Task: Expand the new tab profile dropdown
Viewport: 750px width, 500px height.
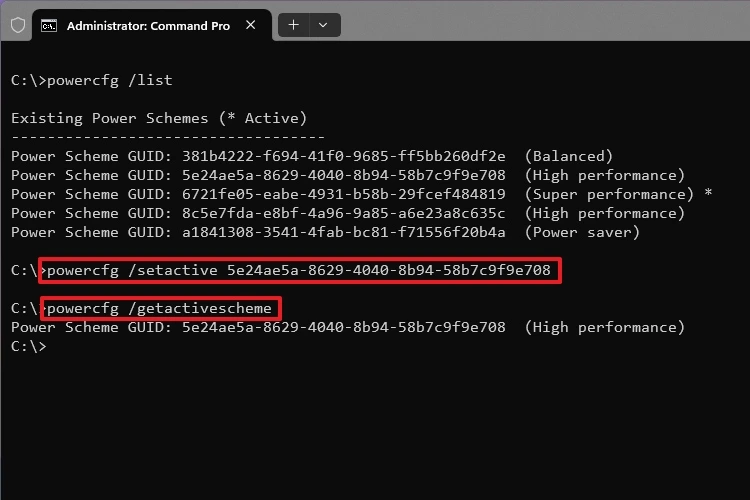Action: point(323,25)
